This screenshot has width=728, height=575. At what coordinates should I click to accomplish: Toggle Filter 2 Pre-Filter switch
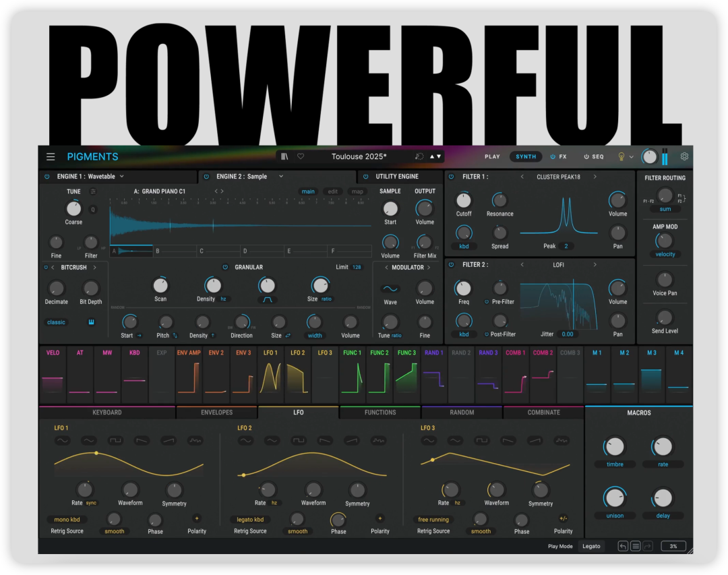click(487, 302)
